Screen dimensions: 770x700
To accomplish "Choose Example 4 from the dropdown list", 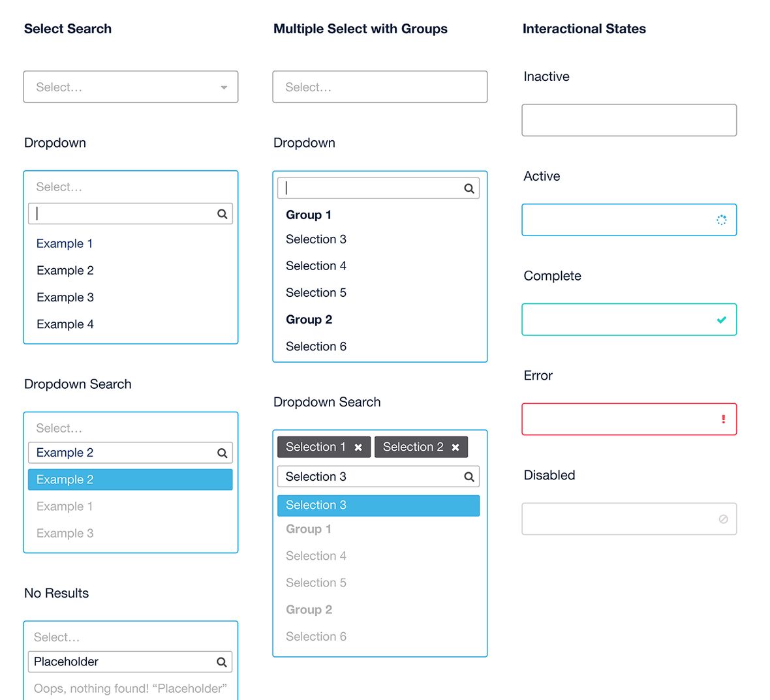I will 65,324.
